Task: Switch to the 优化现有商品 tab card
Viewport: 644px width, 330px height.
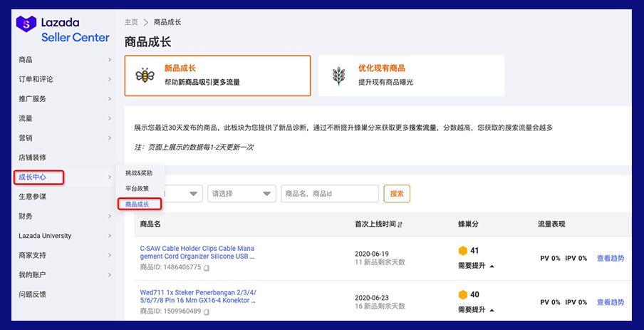Action: click(411, 76)
